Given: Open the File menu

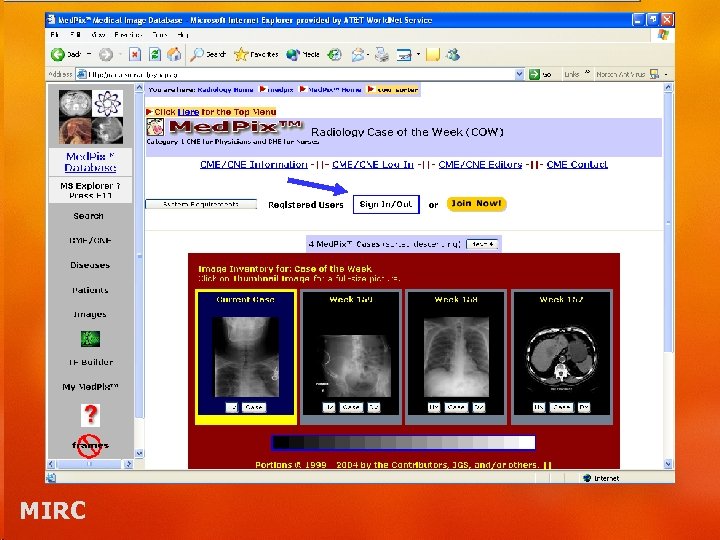Looking at the screenshot, I should [55, 35].
